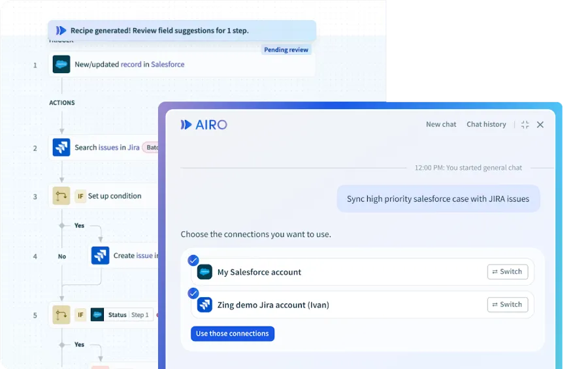Switch the Zing demo Jira account connection
The image size is (588, 369).
[x=508, y=304]
